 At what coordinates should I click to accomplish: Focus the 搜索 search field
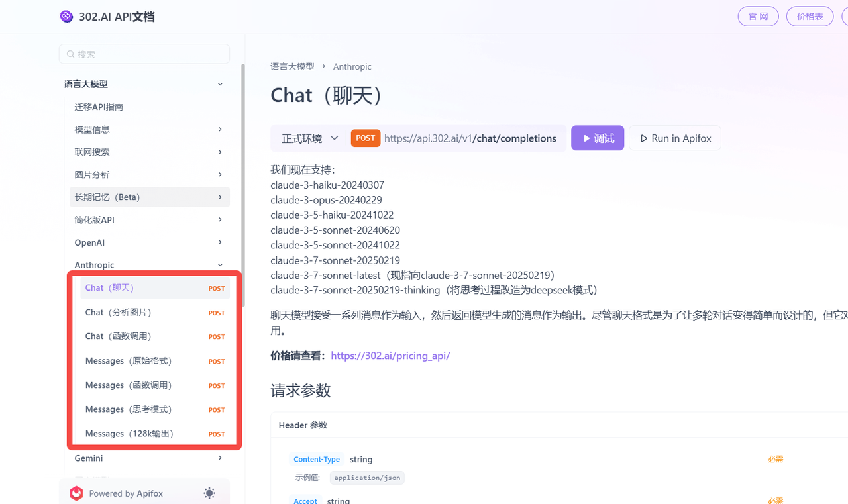144,54
